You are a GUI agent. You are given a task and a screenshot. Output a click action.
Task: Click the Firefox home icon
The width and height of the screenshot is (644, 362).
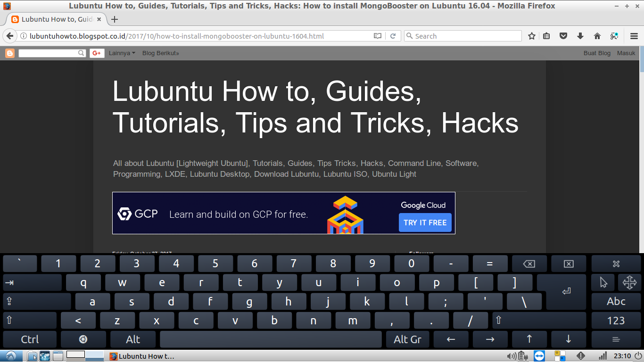pyautogui.click(x=597, y=35)
